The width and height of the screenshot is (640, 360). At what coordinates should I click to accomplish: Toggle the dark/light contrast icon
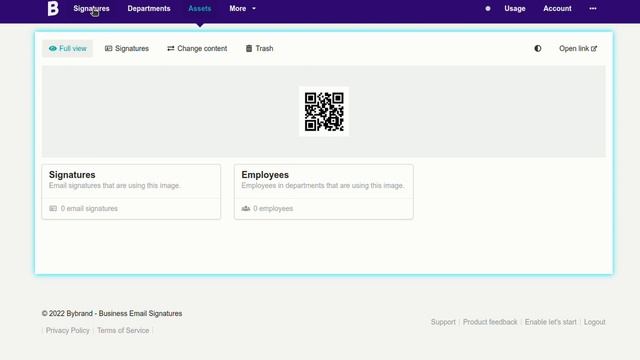point(538,49)
